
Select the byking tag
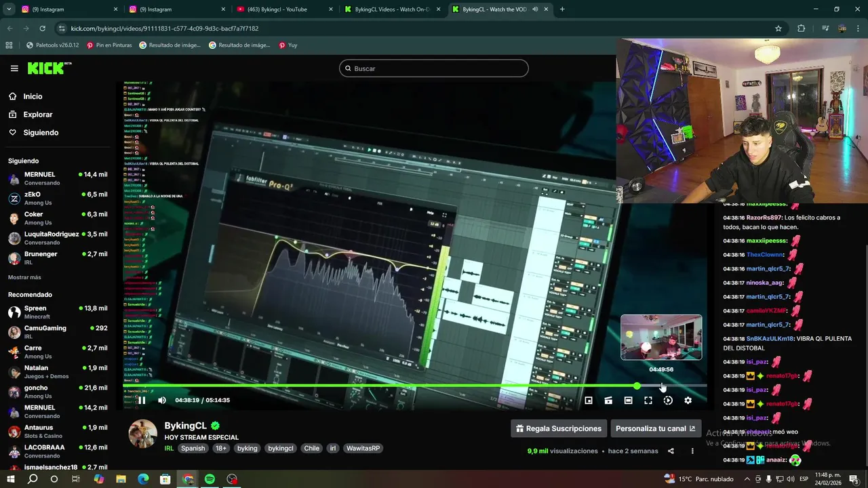(248, 448)
